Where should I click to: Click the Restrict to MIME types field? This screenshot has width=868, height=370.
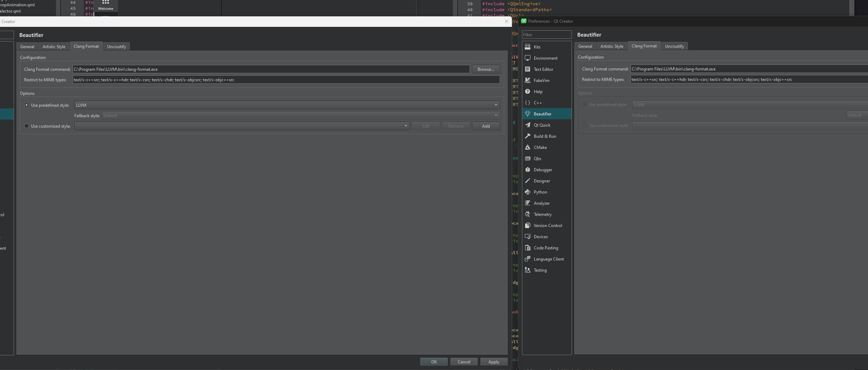(x=286, y=80)
